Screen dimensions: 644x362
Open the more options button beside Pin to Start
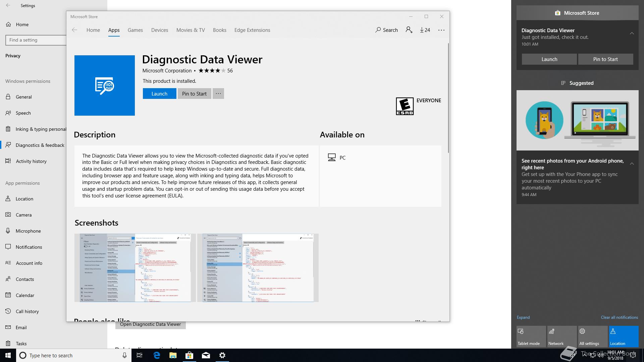point(218,94)
